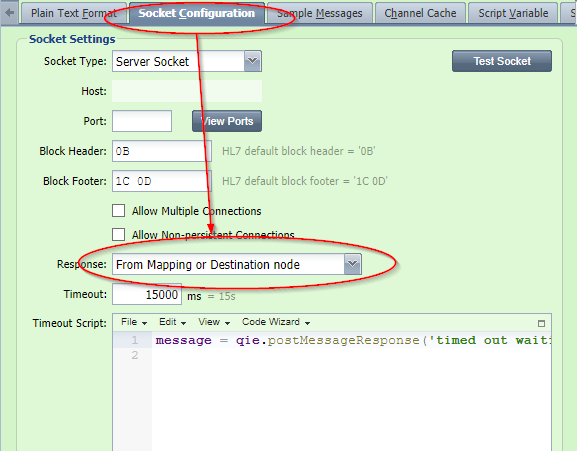Maximize the Timeout Script editor icon
577x451 pixels.
541,323
